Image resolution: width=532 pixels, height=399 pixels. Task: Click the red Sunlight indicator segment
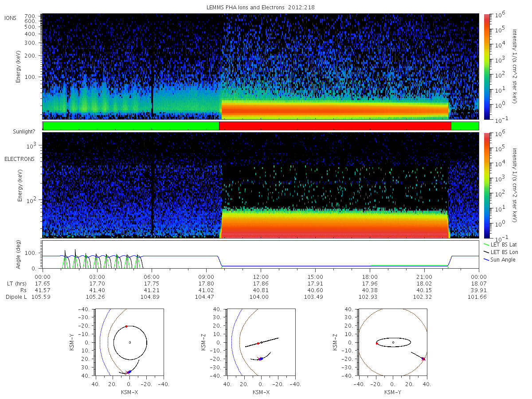(335, 126)
